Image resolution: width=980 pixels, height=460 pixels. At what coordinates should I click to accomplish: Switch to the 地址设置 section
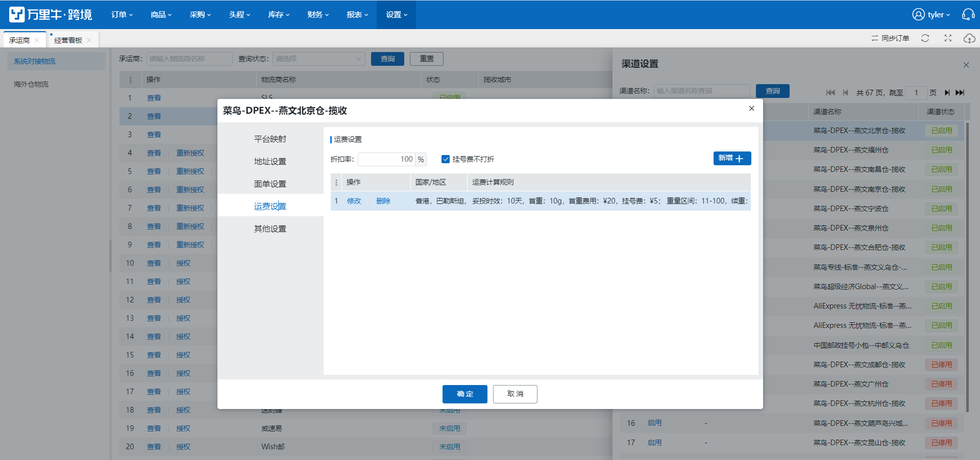click(x=271, y=161)
